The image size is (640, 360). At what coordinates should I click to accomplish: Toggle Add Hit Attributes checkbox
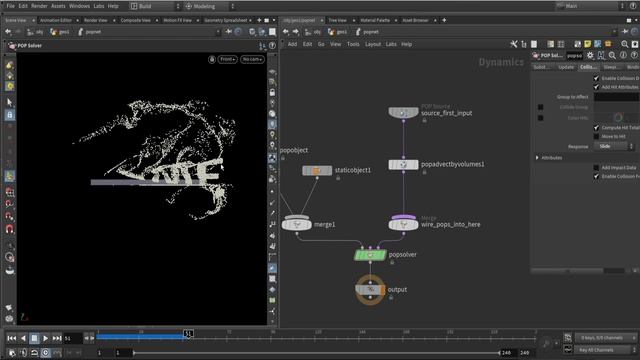(596, 87)
